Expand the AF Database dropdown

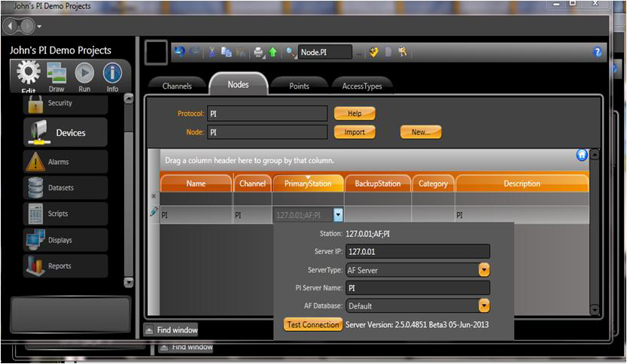(484, 306)
